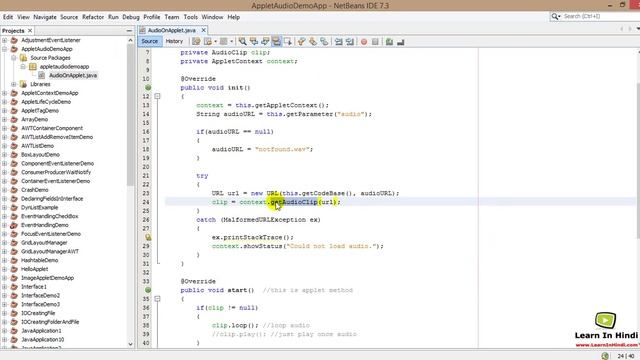Open the Forward navigation dropdown arrow

pyautogui.click(x=231, y=41)
